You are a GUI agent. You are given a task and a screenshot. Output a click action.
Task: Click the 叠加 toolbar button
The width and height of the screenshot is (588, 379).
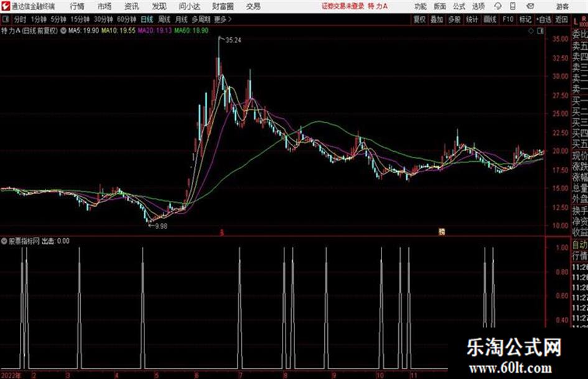pos(437,19)
